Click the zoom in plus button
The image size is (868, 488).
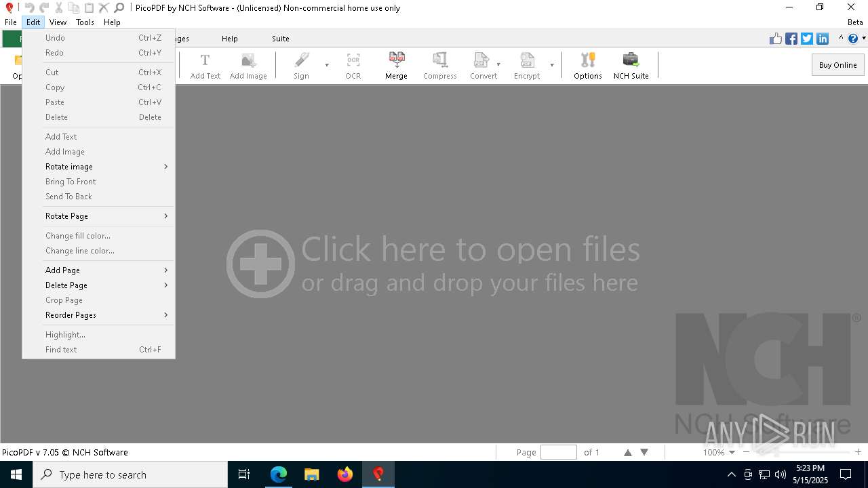point(858,452)
